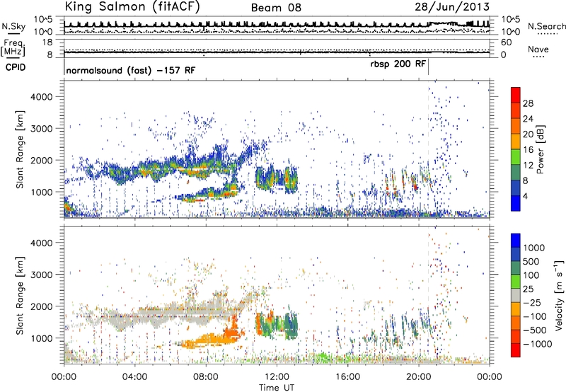
Task: Click the light green Velocity colorbar segment between 100 and 25
Action: tap(516, 281)
